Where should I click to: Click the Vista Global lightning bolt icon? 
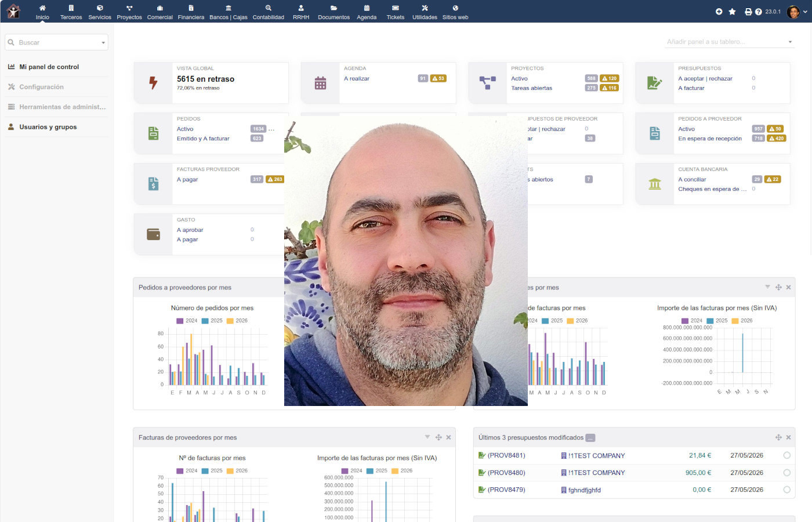(153, 83)
